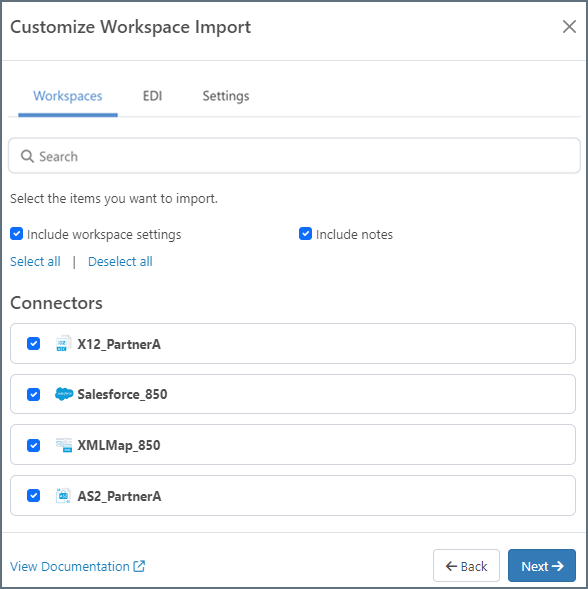Screen dimensions: 588x589
Task: Select the Workspaces tab
Action: point(68,96)
